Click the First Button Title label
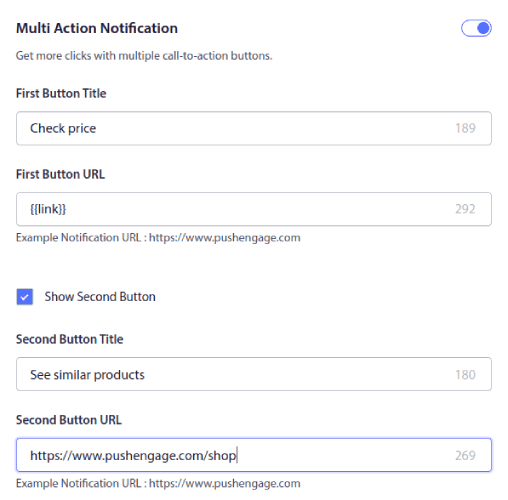Viewport: 508px width, 500px height. (61, 93)
